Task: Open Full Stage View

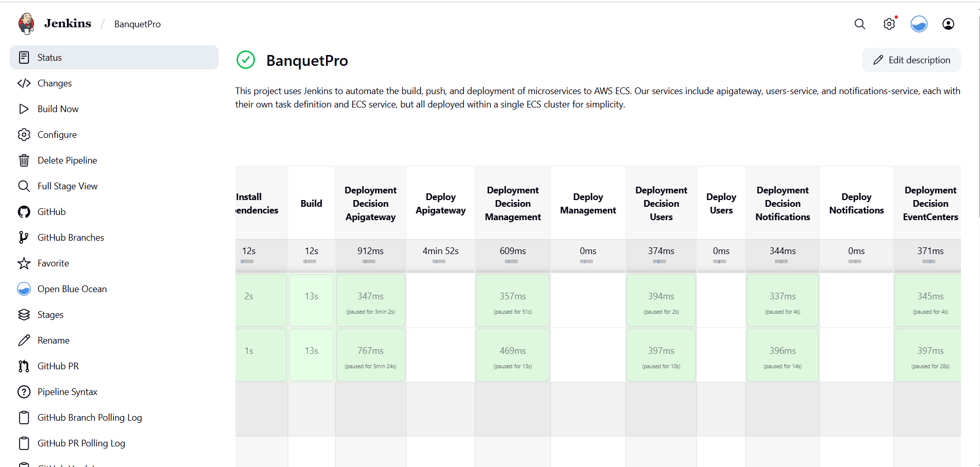Action: tap(67, 186)
